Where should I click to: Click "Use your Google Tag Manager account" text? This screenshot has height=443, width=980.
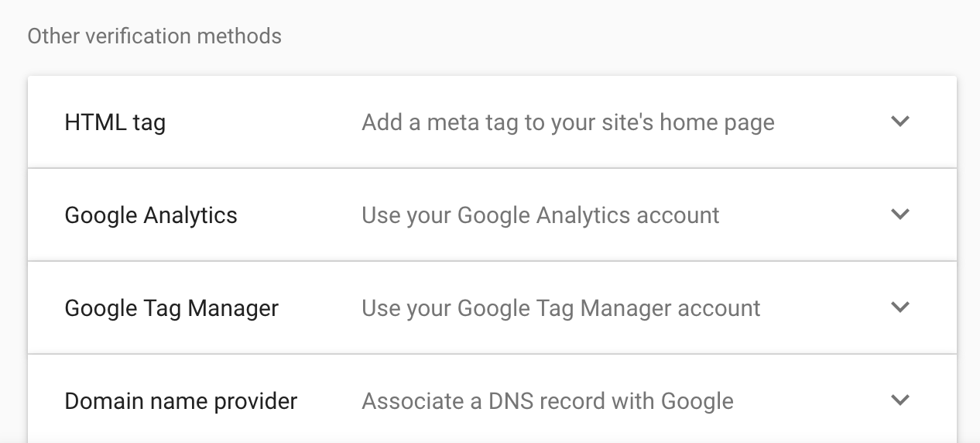(561, 308)
